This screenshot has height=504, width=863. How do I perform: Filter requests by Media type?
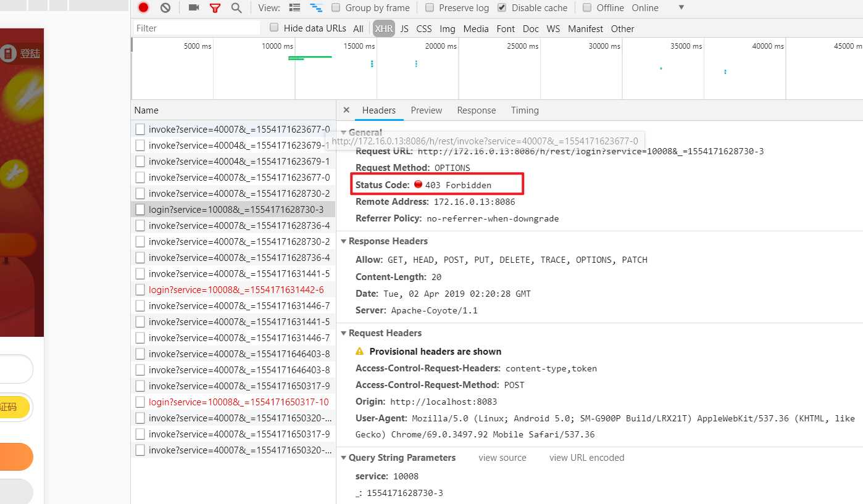coord(476,28)
